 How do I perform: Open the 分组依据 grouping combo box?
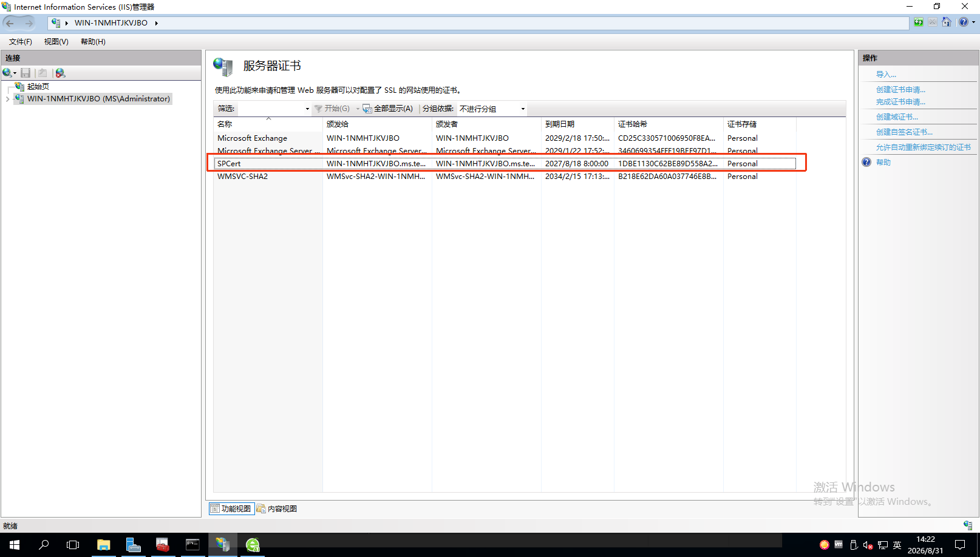(x=492, y=109)
